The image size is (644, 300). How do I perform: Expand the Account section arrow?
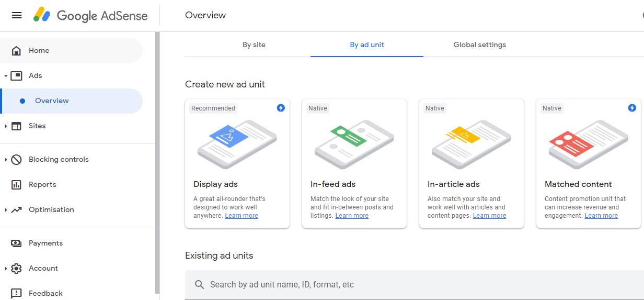tap(6, 269)
